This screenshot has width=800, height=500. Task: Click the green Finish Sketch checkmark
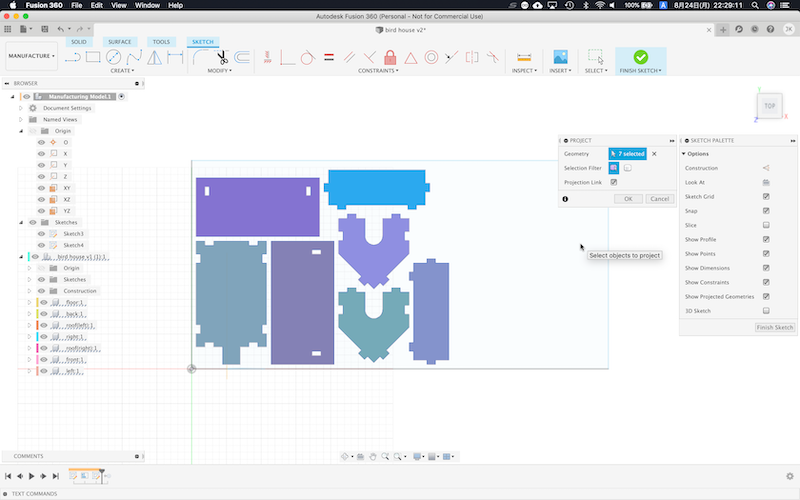(640, 57)
